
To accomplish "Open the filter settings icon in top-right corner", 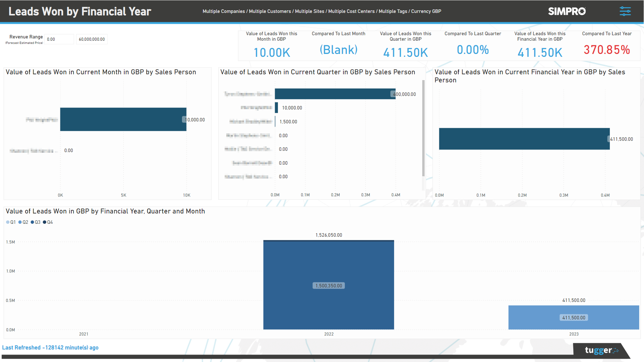I will 625,11.
